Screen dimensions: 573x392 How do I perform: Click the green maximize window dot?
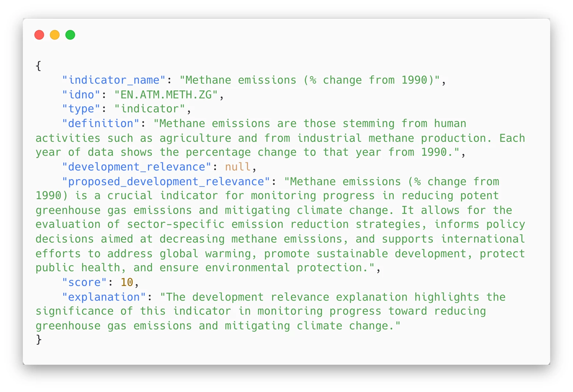[70, 35]
